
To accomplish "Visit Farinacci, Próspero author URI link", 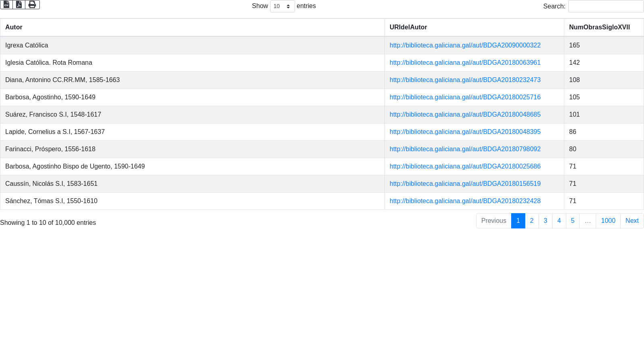I will (465, 149).
